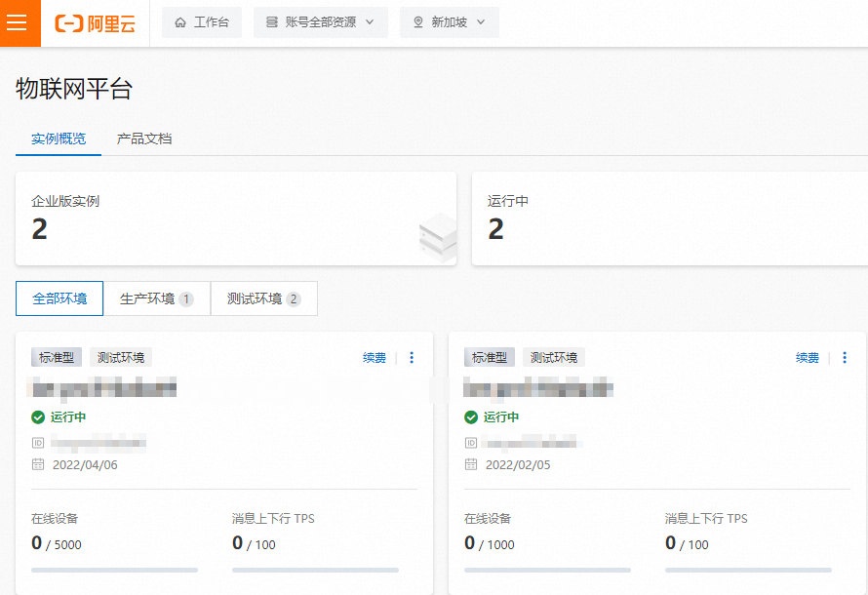The height and width of the screenshot is (595, 868).
Task: Select the 全部环境 filter tab
Action: pyautogui.click(x=59, y=298)
